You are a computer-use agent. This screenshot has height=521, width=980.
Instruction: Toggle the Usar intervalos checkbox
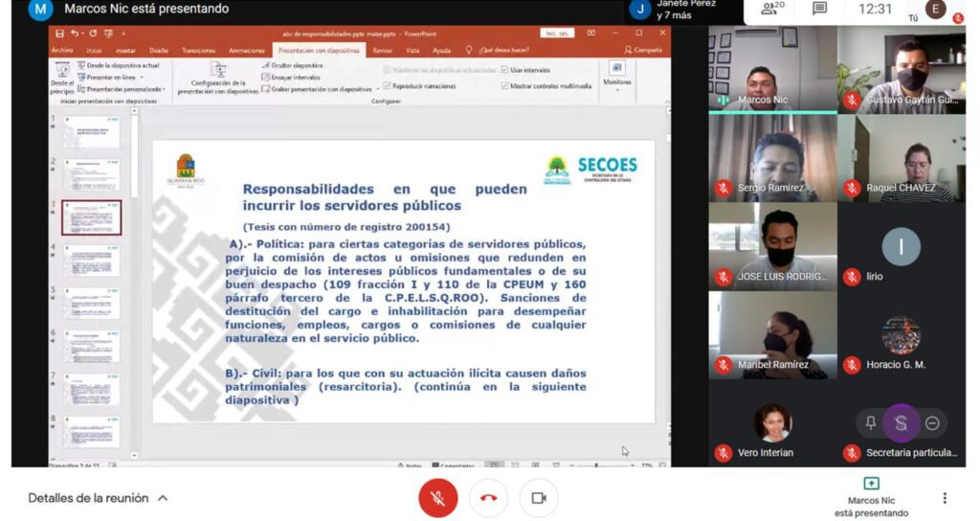(x=504, y=70)
